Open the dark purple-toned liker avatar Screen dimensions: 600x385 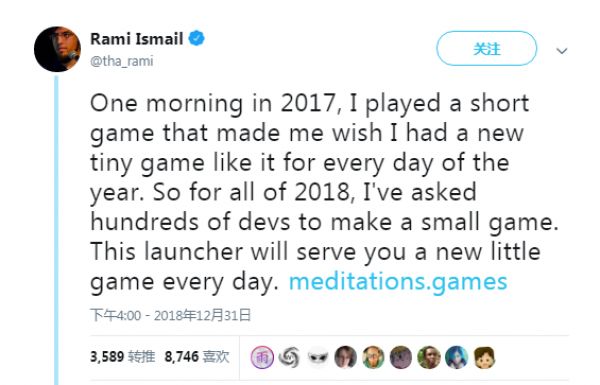(401, 357)
